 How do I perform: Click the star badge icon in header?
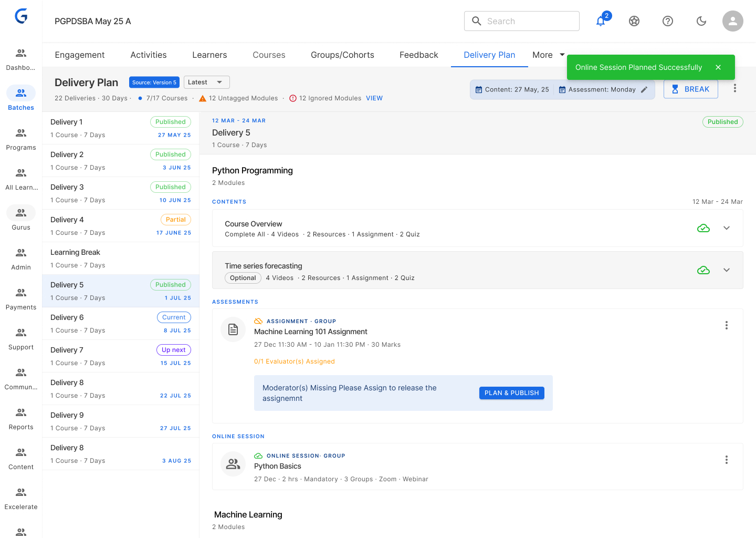[x=634, y=21]
